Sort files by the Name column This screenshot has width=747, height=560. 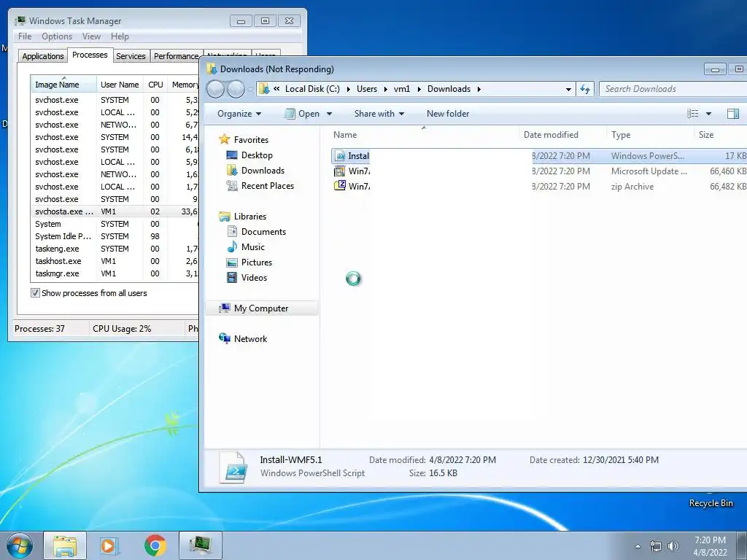[424, 135]
